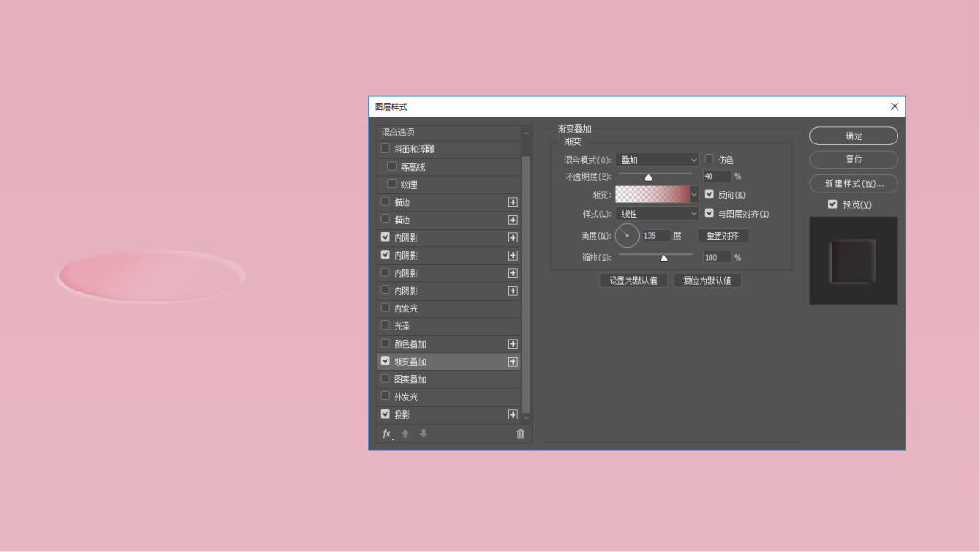Screen dimensions: 980x552
Task: Toggle the 纹理 checkbox
Action: (392, 183)
